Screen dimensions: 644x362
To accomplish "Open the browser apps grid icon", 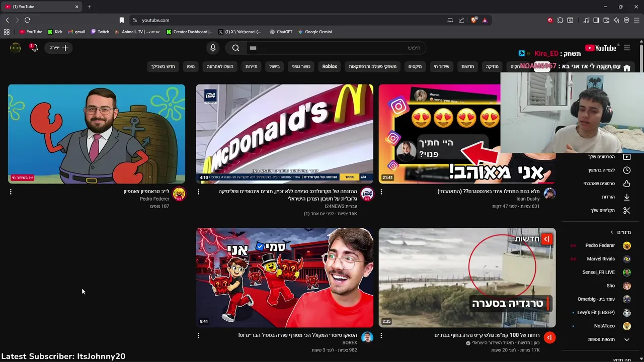I will 7,32.
